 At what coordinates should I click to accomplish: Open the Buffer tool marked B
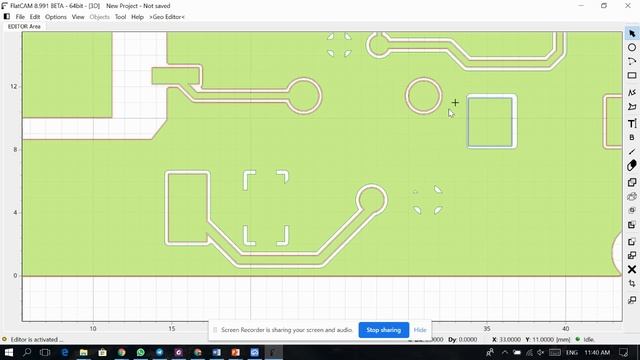(x=632, y=138)
